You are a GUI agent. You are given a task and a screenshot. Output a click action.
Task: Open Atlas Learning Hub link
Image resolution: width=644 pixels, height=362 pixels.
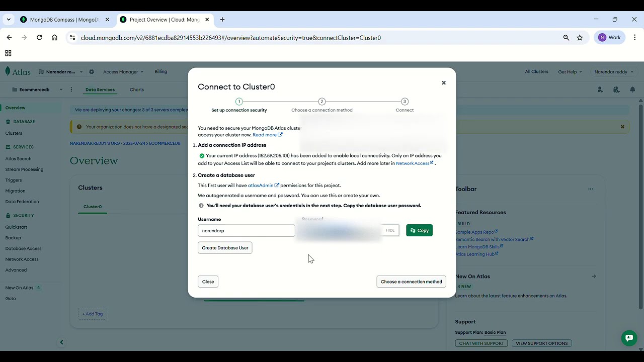tap(476, 254)
